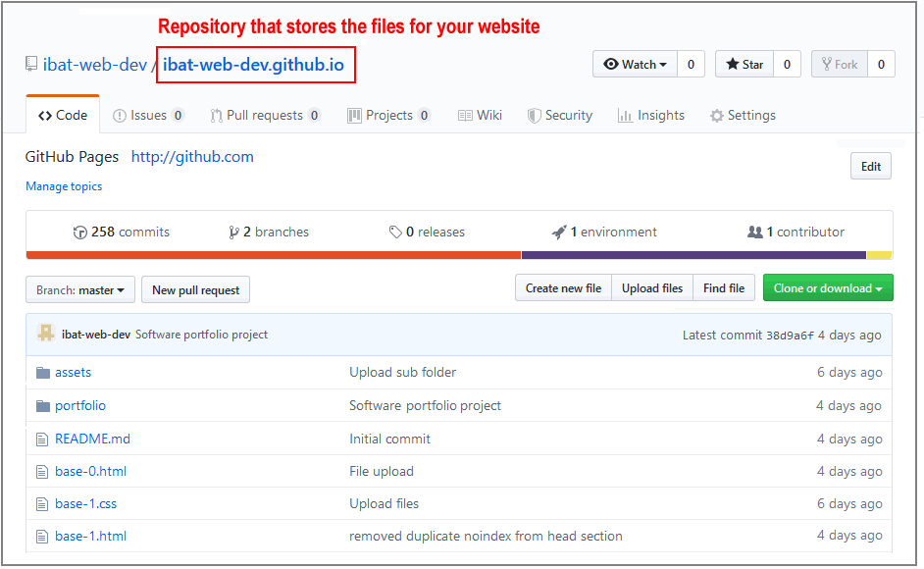Click the yellow segment of language bar
Image resolution: width=924 pixels, height=569 pixels.
coord(879,256)
